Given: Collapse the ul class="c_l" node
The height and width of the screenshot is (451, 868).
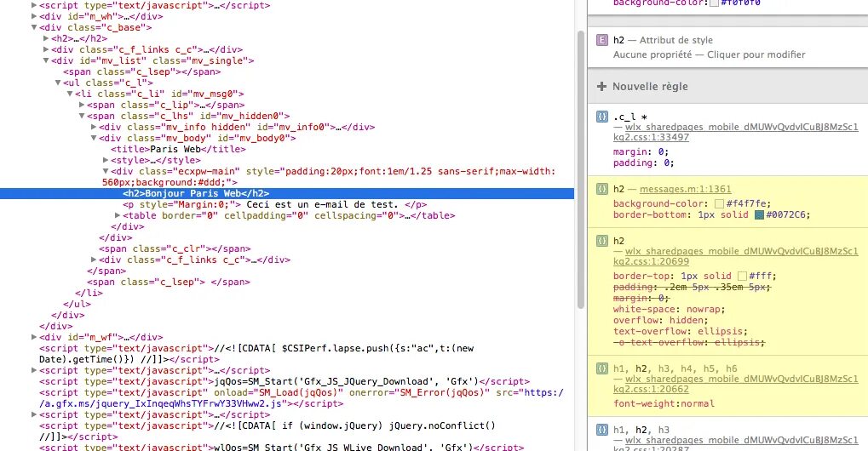Looking at the screenshot, I should [x=58, y=83].
